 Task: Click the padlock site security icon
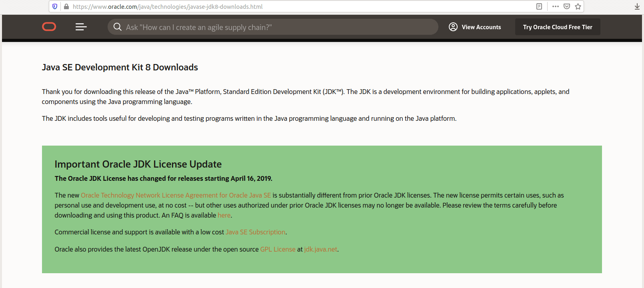pos(66,6)
